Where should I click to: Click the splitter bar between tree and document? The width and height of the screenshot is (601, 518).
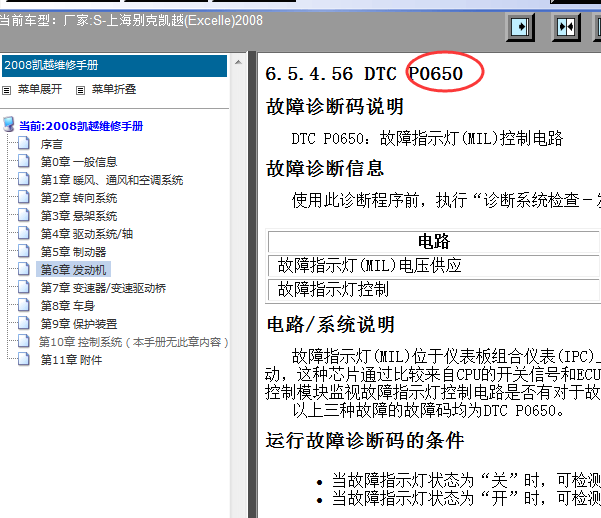[x=252, y=284]
